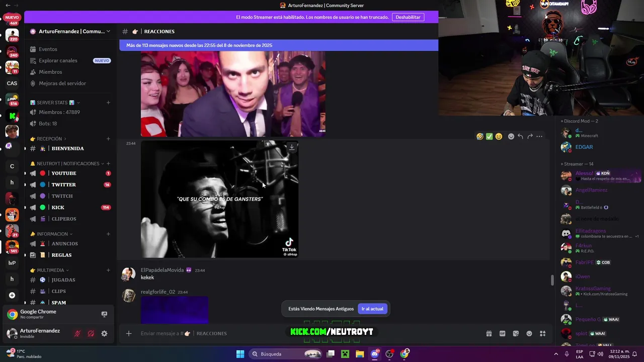Click the plus attach file button
644x362 pixels.
(129, 333)
